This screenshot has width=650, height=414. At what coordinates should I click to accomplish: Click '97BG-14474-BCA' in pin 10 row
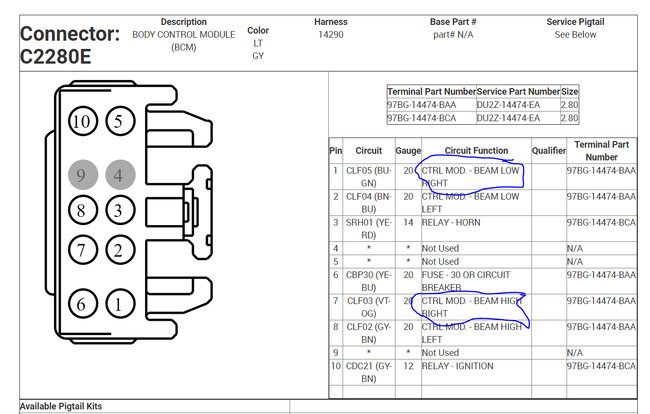[601, 366]
